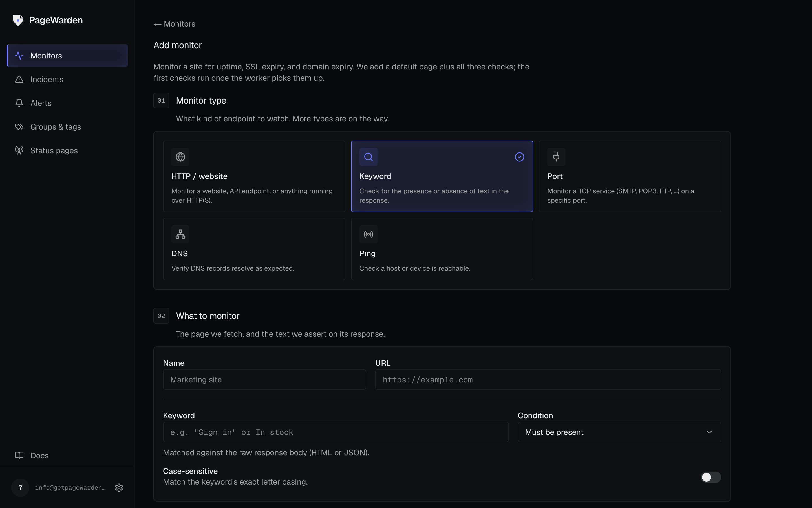Image resolution: width=812 pixels, height=508 pixels.
Task: Click the 'Add monitor' heading
Action: click(178, 45)
